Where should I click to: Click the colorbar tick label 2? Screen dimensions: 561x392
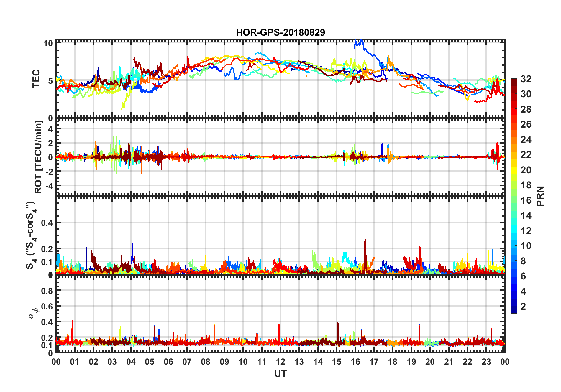point(523,307)
